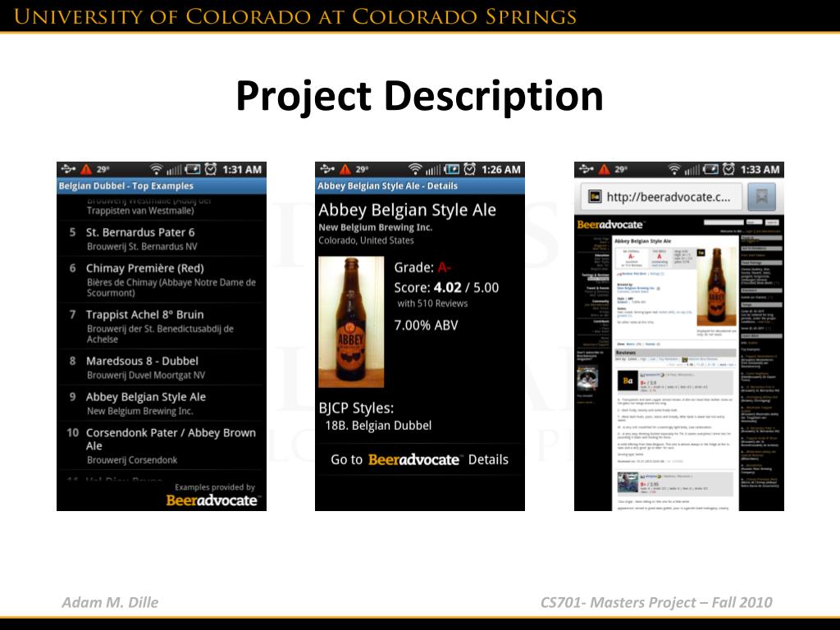Tap the warning triangle in the 1:33 AM phone
This screenshot has width=840, height=630.
click(605, 170)
